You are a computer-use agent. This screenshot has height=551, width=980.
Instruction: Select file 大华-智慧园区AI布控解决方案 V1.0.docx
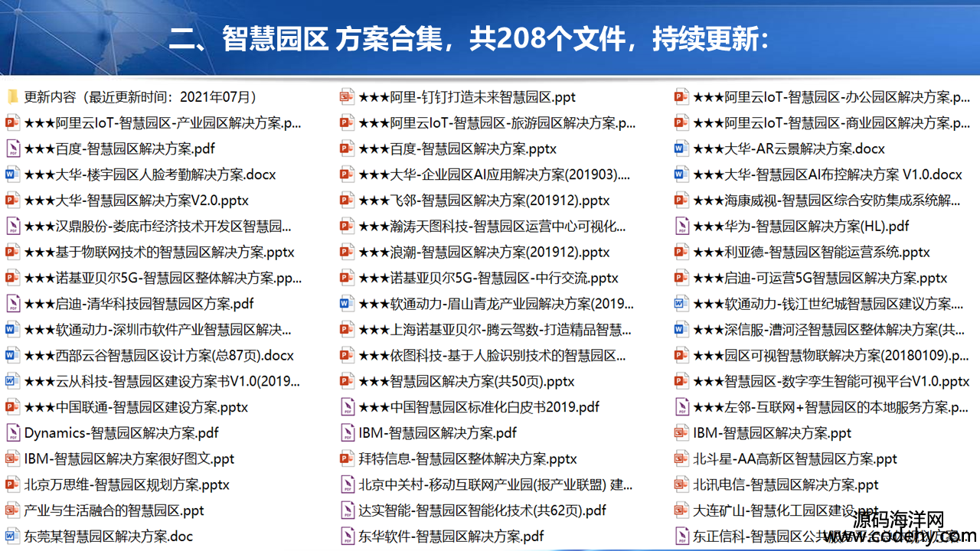(x=818, y=174)
